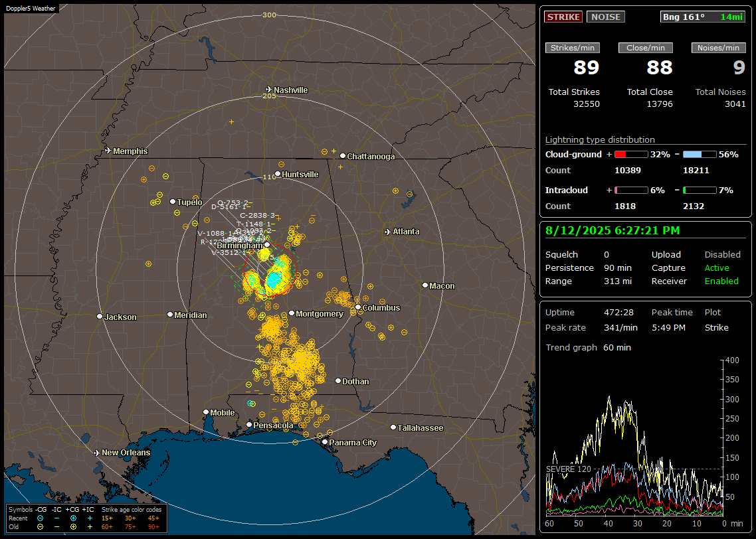Click the Recent -CG legend symbol
The height and width of the screenshot is (539, 756).
[41, 518]
